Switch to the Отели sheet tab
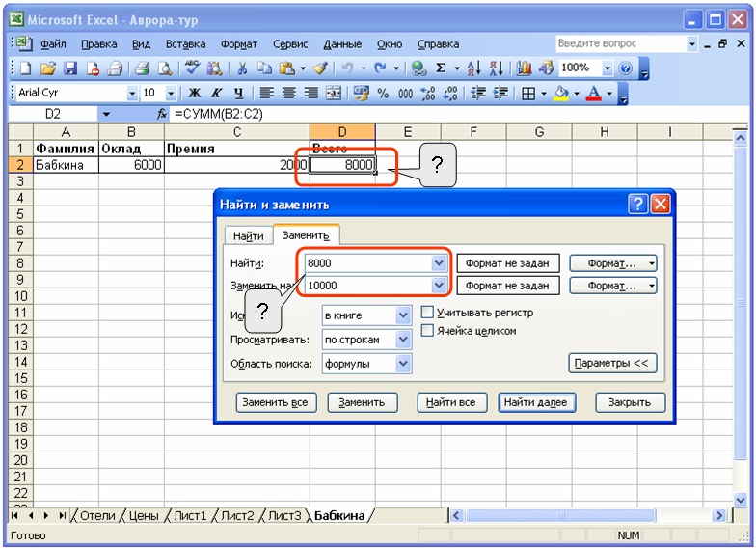The width and height of the screenshot is (756, 548). click(97, 515)
